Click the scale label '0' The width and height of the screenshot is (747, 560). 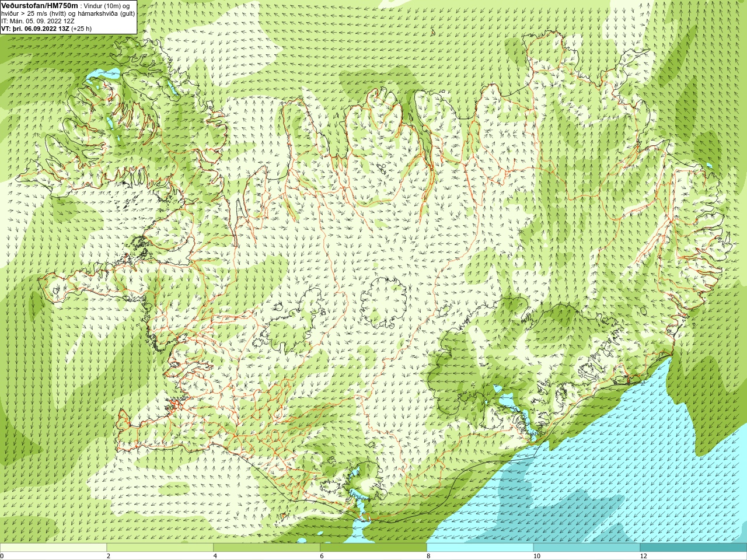coord(2,556)
